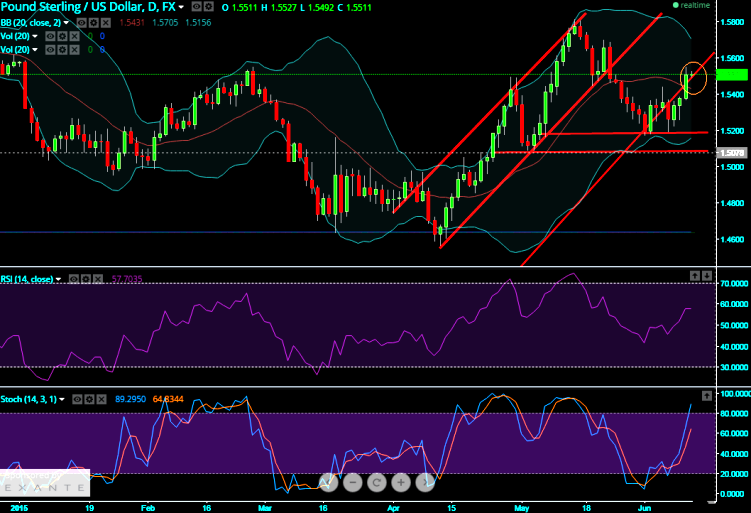751x513 pixels.
Task: Jump chart left using the round left-arrow control
Action: click(x=329, y=482)
